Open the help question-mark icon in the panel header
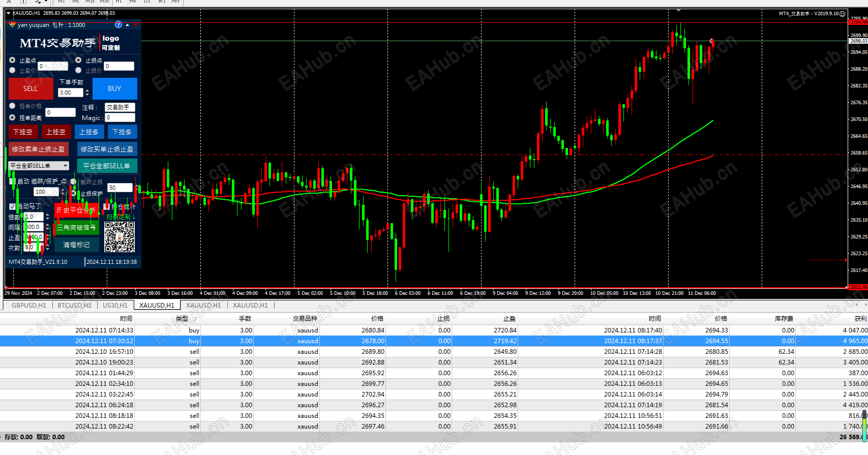Viewport: 868px width, 455px height. point(118,24)
